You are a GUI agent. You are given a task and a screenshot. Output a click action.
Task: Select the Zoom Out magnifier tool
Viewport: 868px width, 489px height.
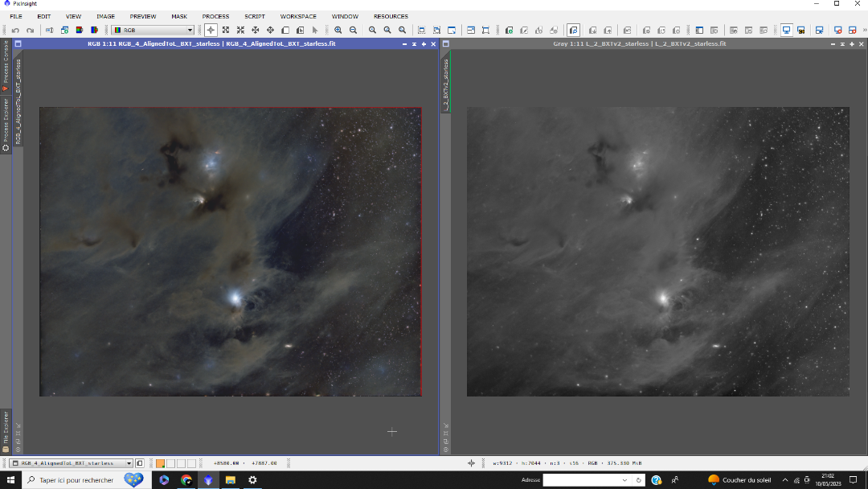(353, 30)
